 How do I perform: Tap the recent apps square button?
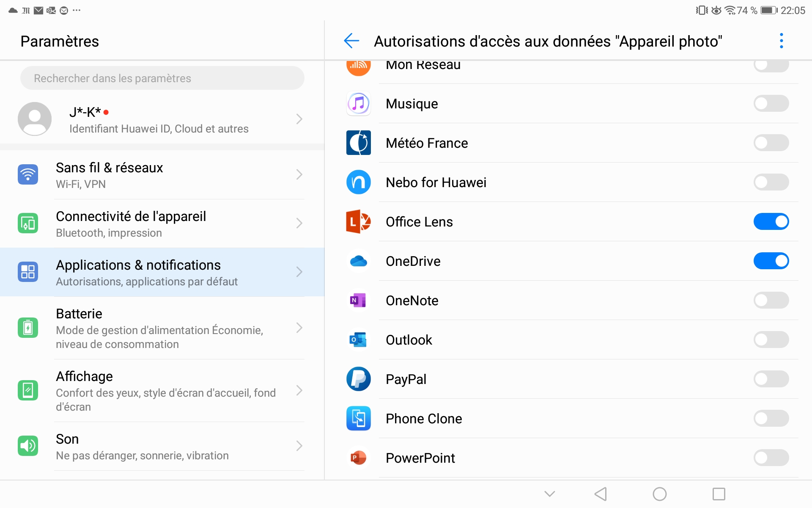pyautogui.click(x=719, y=494)
